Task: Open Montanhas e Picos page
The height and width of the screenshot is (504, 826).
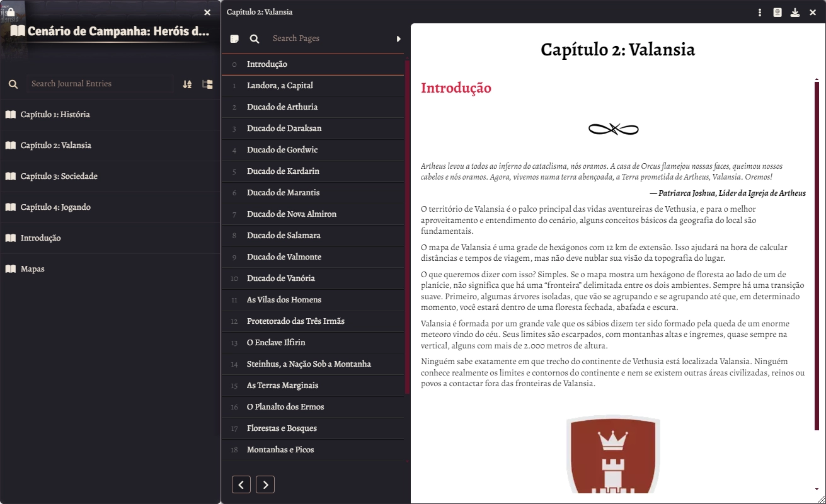Action: (x=313, y=450)
